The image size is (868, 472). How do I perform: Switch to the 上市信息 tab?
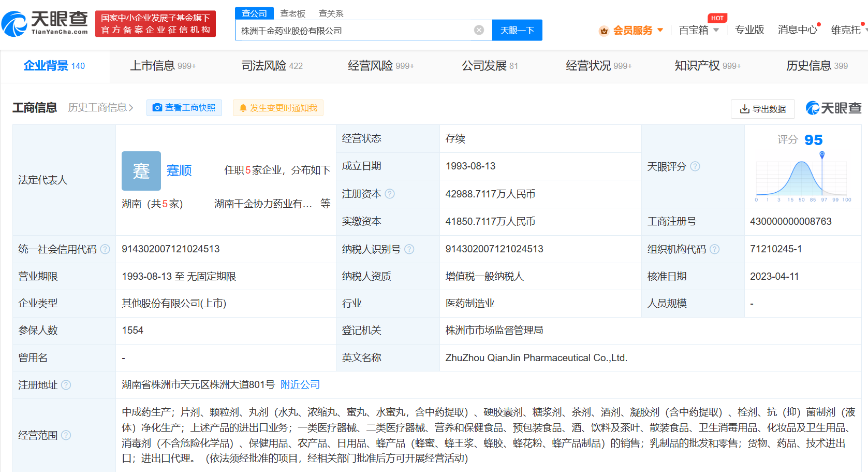coord(163,66)
